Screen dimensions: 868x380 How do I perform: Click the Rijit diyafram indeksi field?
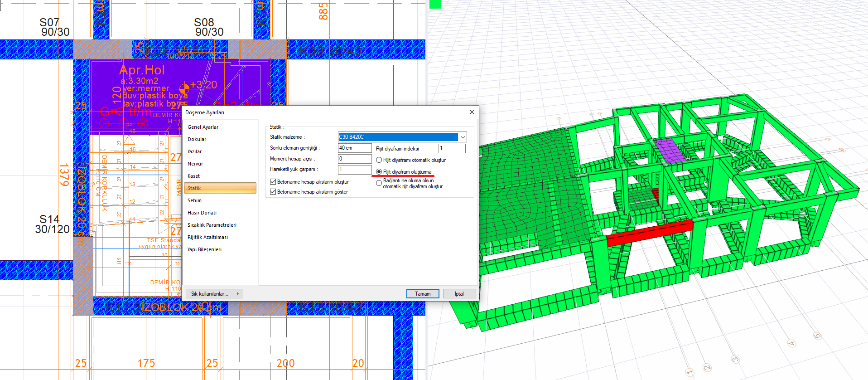tap(452, 148)
